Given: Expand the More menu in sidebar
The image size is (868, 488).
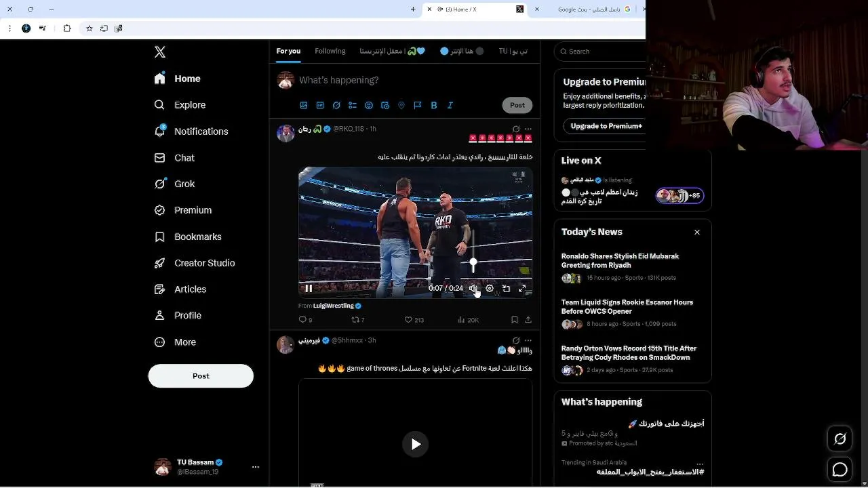Looking at the screenshot, I should tap(175, 342).
